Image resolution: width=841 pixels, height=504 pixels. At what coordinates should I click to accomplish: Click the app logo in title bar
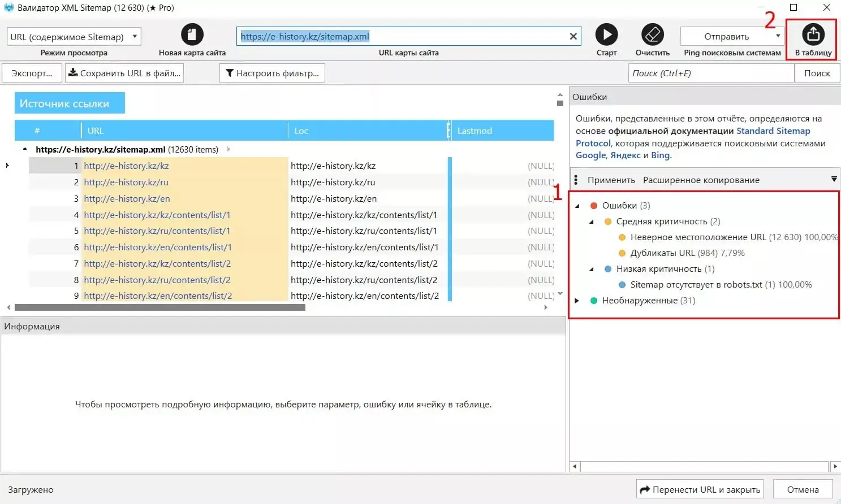(x=8, y=8)
